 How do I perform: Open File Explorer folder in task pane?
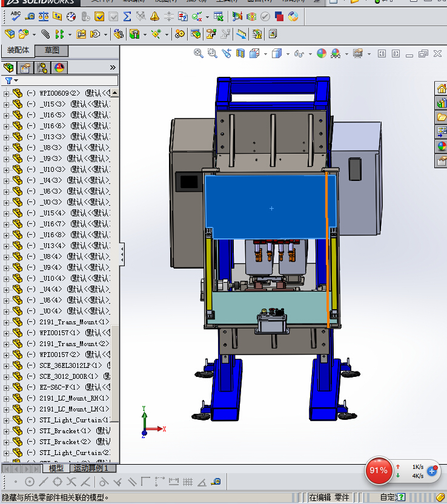pyautogui.click(x=441, y=117)
